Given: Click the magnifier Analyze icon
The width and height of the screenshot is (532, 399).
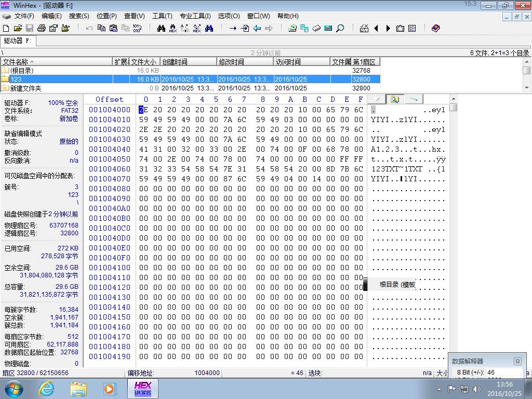Looking at the screenshot, I should tap(340, 28).
